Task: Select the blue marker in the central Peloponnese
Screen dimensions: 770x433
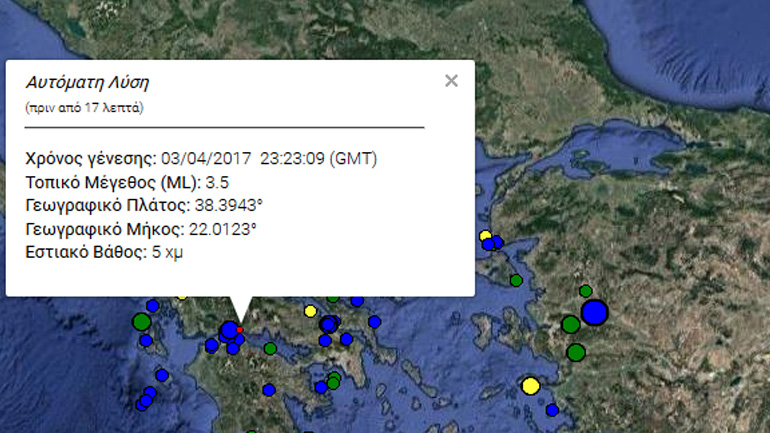Action: [x=269, y=390]
